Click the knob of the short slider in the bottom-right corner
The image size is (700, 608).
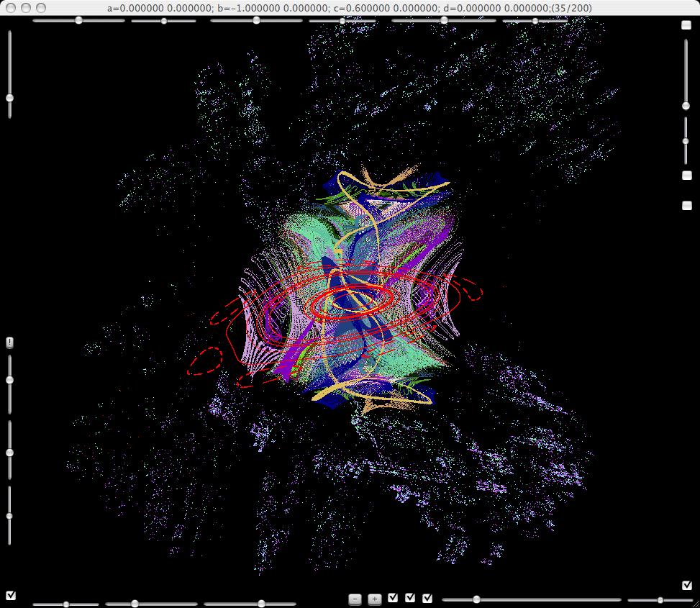click(x=660, y=600)
